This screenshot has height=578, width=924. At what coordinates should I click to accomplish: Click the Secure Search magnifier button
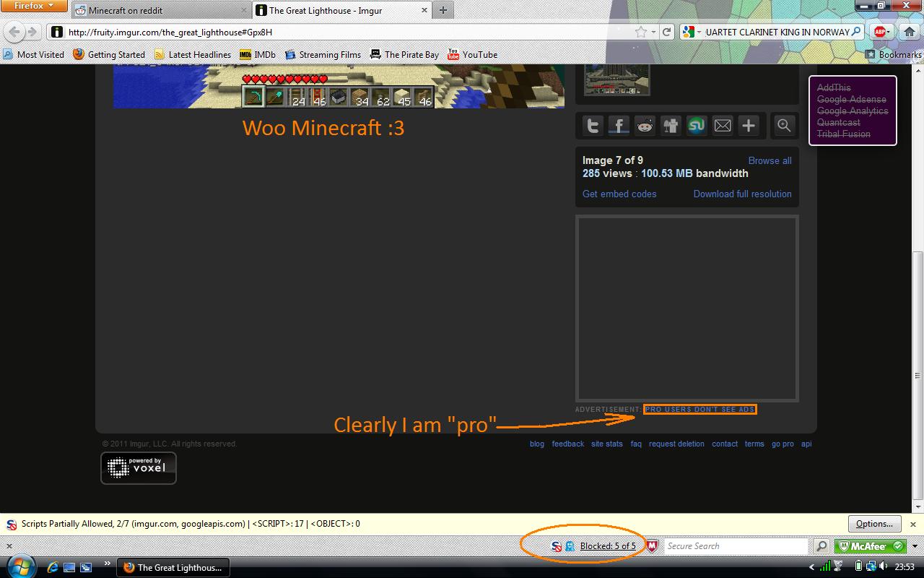pyautogui.click(x=821, y=546)
